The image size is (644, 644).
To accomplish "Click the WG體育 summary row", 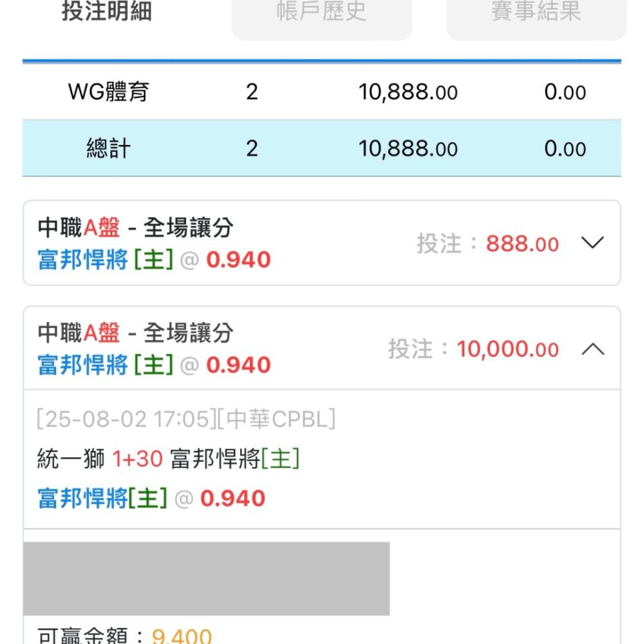I will coord(321,91).
